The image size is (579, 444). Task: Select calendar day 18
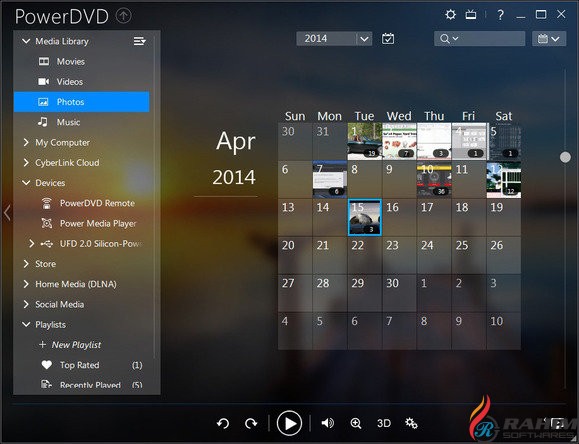[469, 217]
